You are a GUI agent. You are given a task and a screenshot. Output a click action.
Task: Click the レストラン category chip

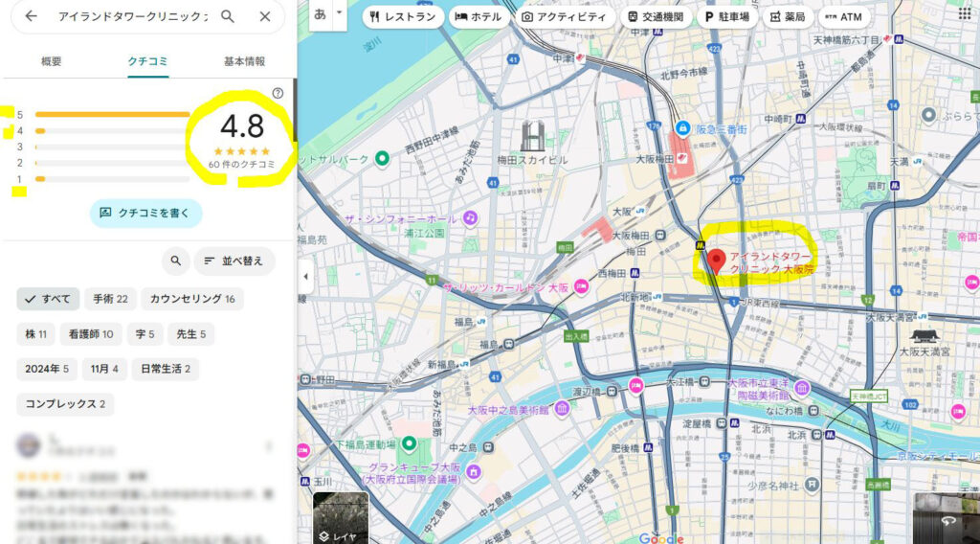tap(403, 17)
